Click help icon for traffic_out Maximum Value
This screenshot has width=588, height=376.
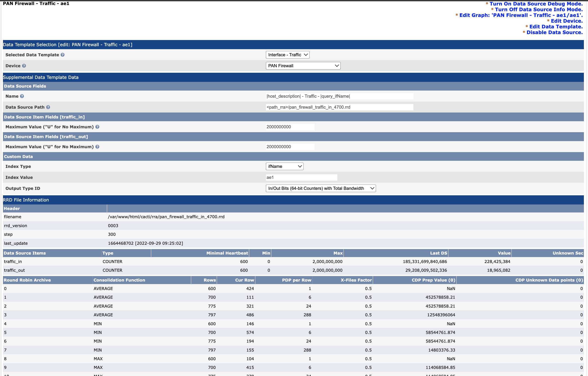click(97, 147)
